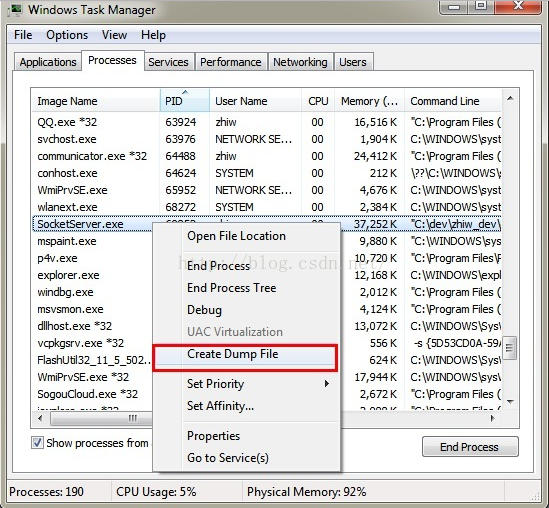Screen dimensions: 549x508
Task: Click horizontal scrollbar right arrow
Action: [x=493, y=418]
